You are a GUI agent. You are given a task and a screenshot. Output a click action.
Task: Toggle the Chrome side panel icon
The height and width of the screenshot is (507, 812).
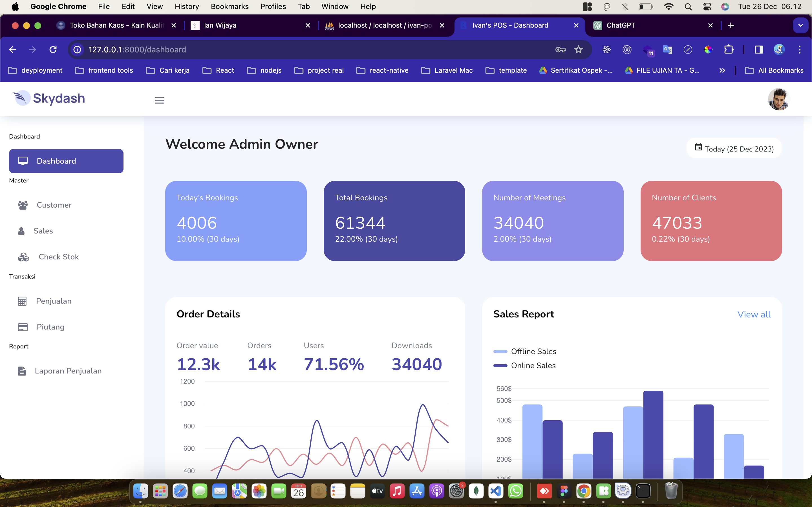click(759, 50)
